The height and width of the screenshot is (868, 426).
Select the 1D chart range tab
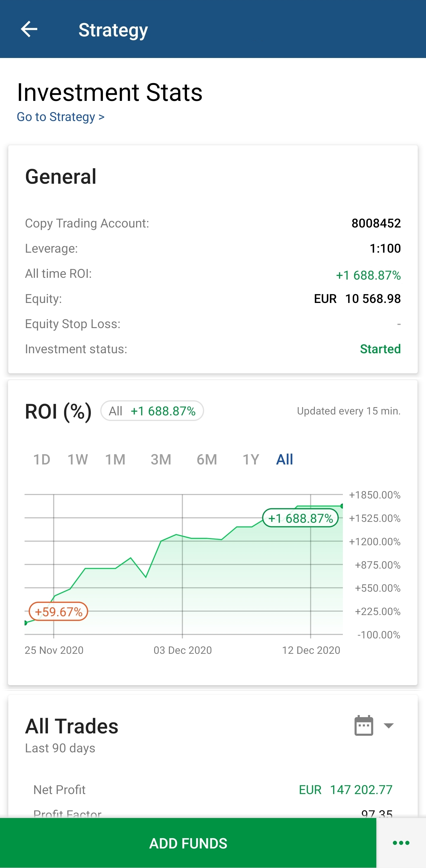pos(42,459)
